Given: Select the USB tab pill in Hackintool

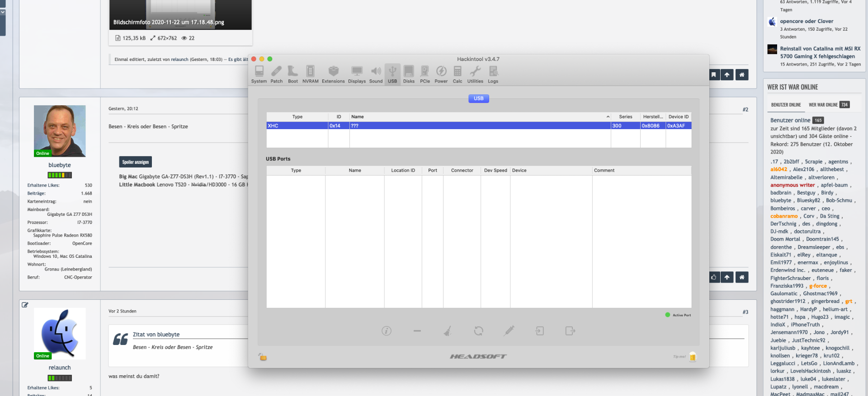Looking at the screenshot, I should pyautogui.click(x=479, y=98).
